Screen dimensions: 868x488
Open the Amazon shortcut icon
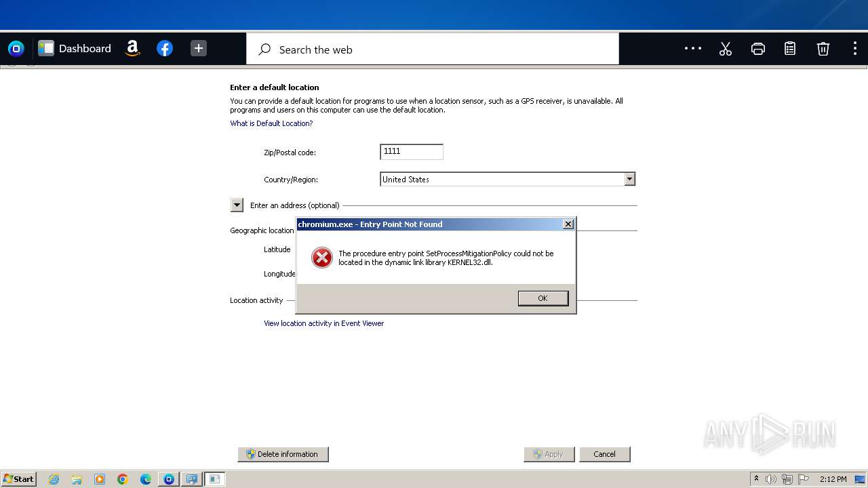133,49
